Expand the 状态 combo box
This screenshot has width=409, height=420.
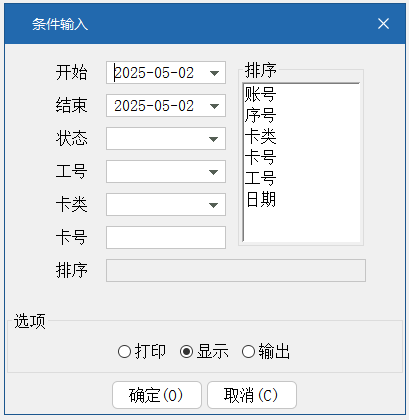(214, 139)
